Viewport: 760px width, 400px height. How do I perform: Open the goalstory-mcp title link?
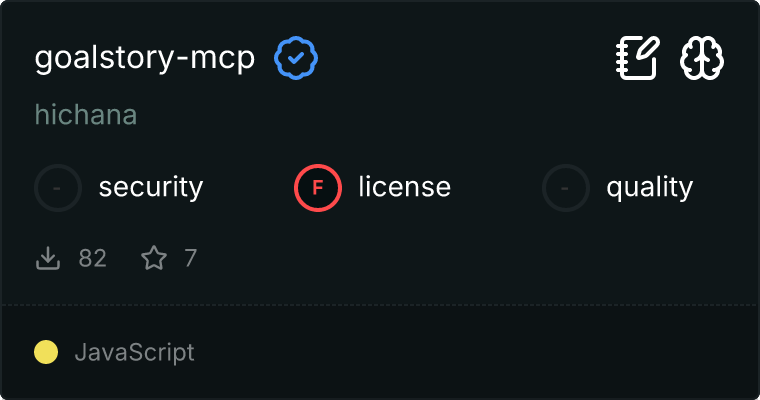pyautogui.click(x=144, y=59)
